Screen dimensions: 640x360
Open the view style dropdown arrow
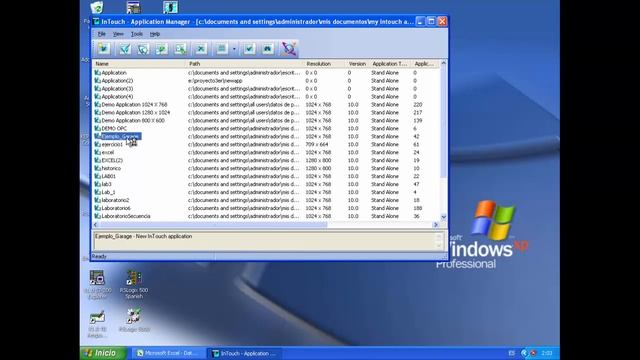234,49
